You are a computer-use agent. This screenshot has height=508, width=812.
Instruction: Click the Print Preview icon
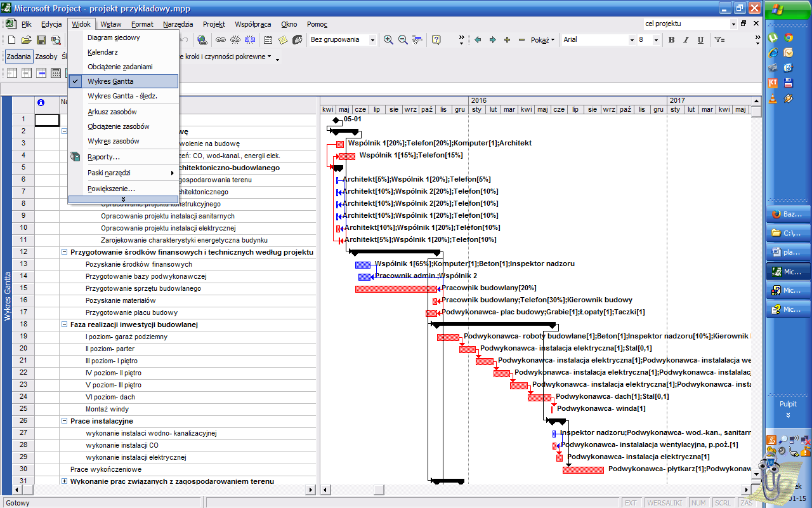click(56, 40)
